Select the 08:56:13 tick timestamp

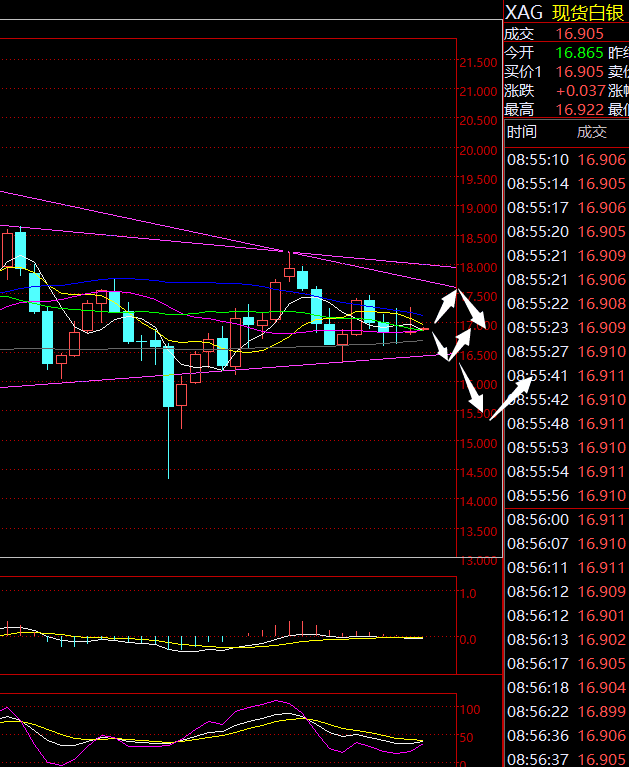point(538,639)
